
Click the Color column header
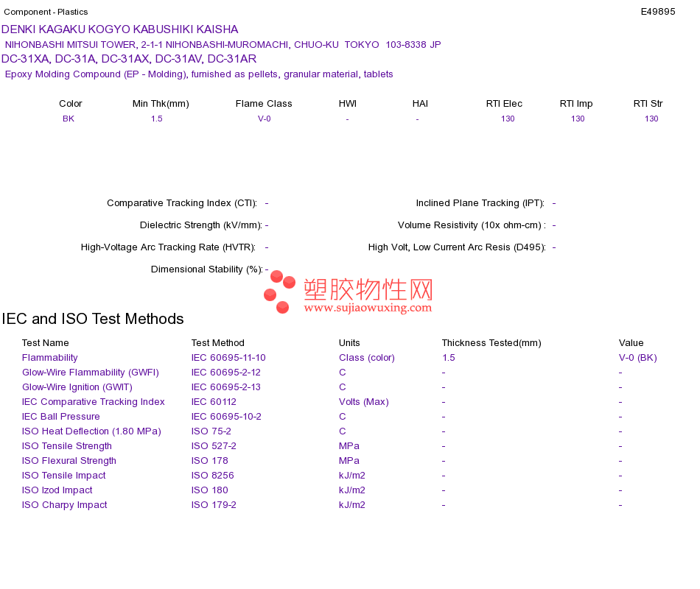tap(71, 104)
